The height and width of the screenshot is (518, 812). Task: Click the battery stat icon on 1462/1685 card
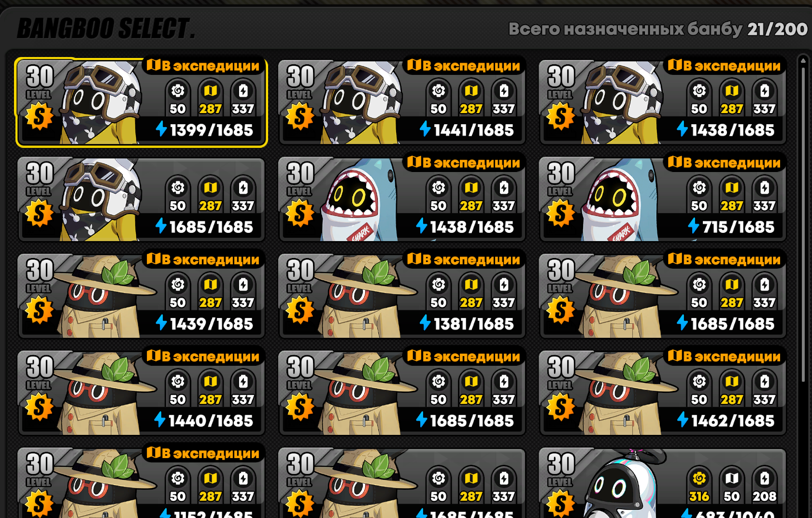pos(765,381)
